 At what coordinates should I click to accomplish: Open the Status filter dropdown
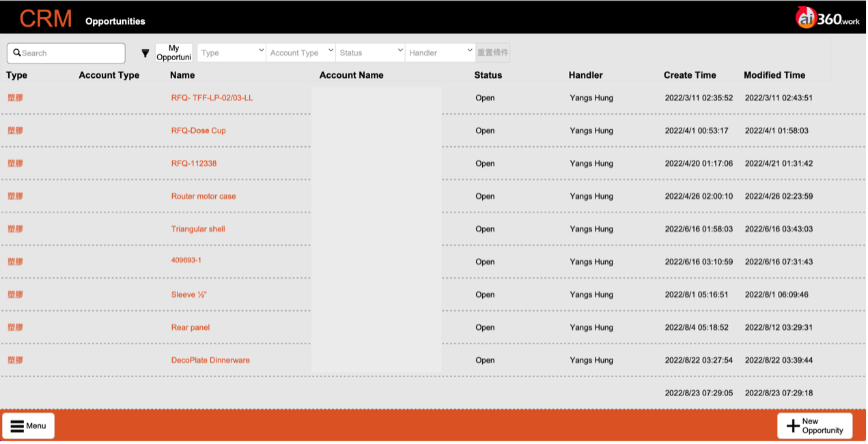[370, 53]
